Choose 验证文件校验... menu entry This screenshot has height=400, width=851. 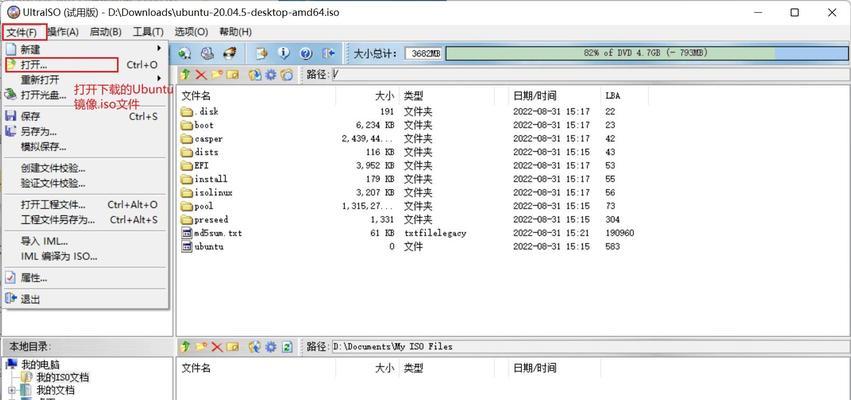point(85,183)
